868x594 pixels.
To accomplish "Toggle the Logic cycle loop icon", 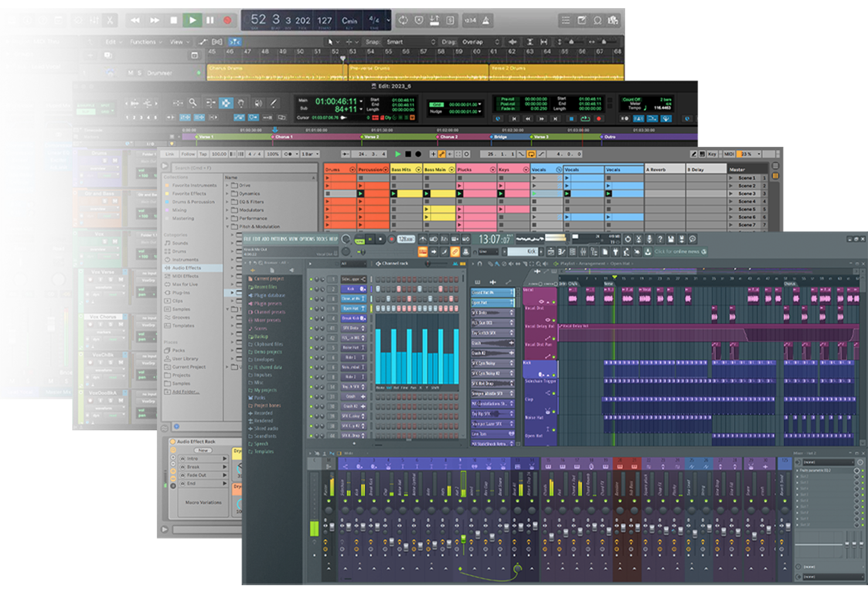I will (x=403, y=21).
